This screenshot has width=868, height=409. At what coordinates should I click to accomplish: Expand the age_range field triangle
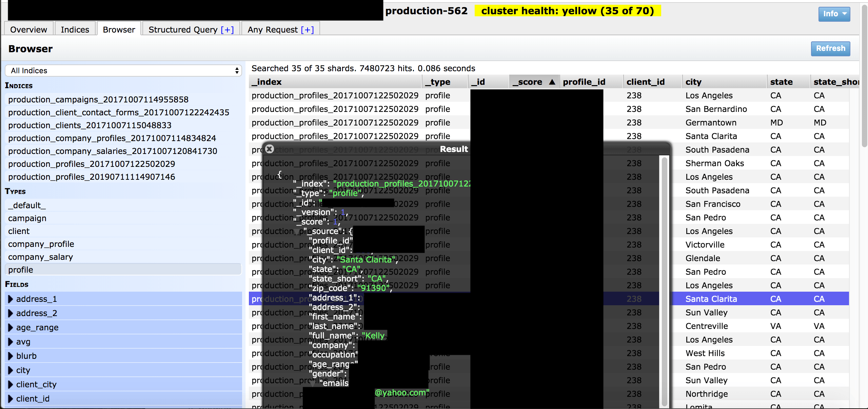point(11,327)
